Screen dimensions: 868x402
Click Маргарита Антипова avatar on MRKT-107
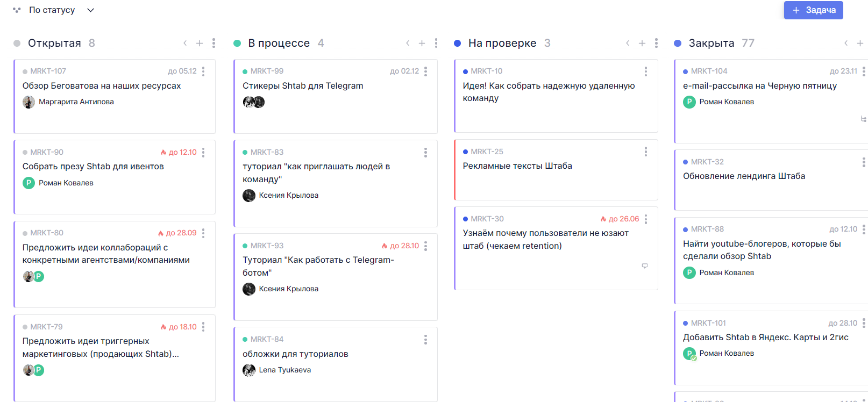pos(29,102)
